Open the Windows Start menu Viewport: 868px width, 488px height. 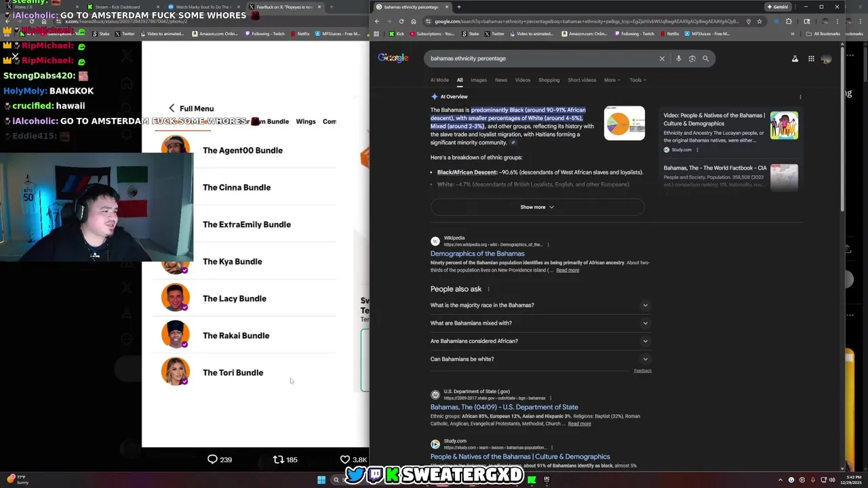point(321,480)
